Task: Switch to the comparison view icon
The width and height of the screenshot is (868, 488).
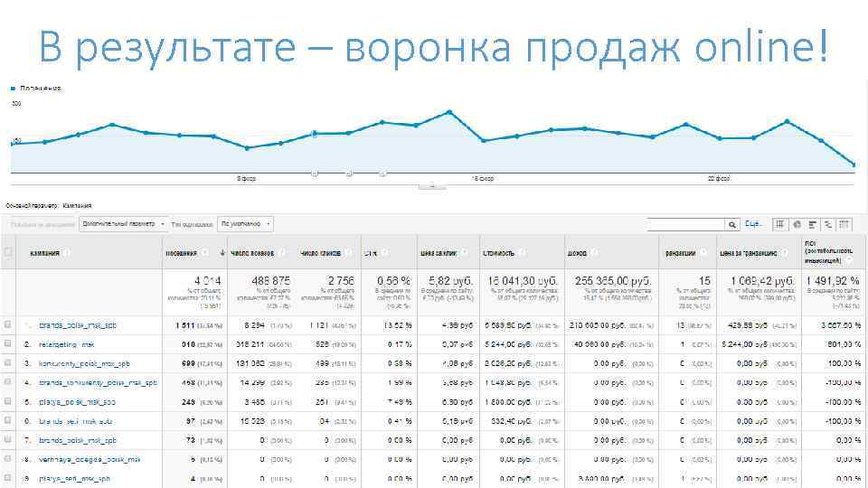Action: [x=828, y=224]
